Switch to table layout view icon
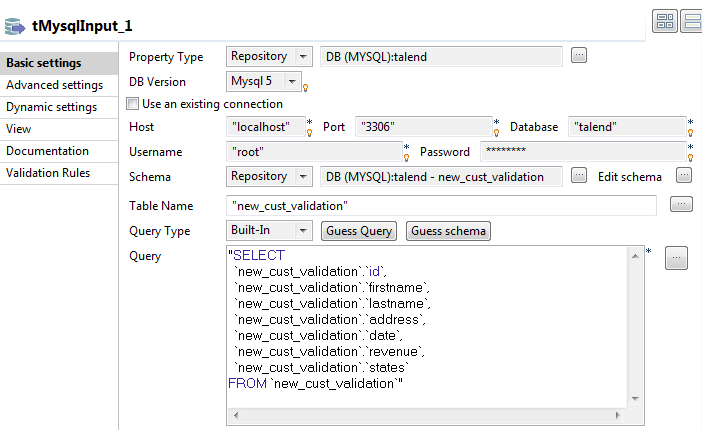702x430 pixels. (x=665, y=21)
